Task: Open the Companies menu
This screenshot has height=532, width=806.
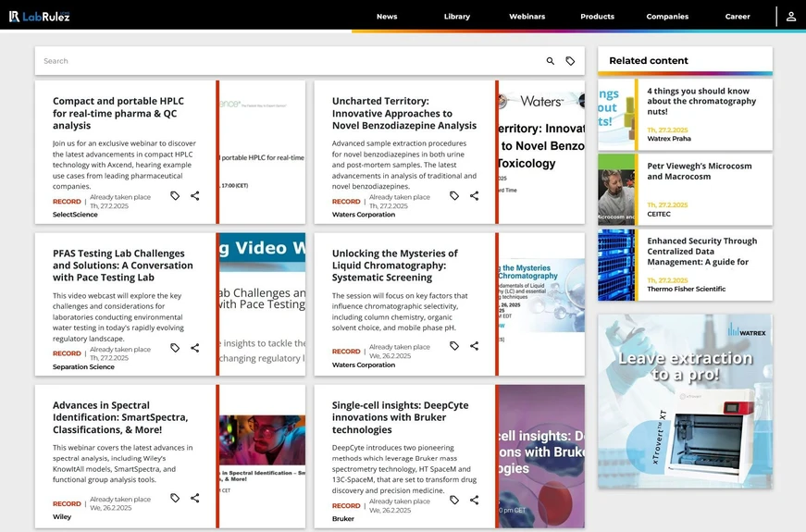Action: click(667, 17)
